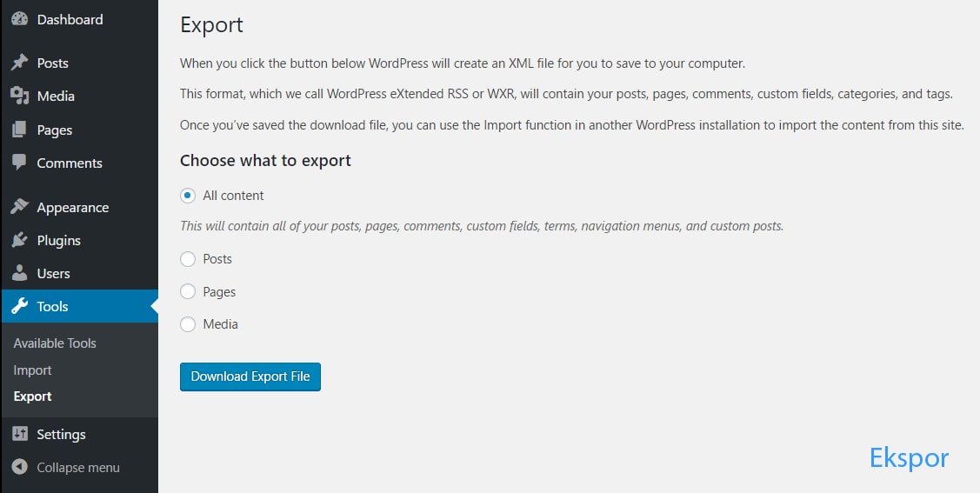This screenshot has height=493, width=980.
Task: Click the 'Posts' export option label
Action: 217,259
